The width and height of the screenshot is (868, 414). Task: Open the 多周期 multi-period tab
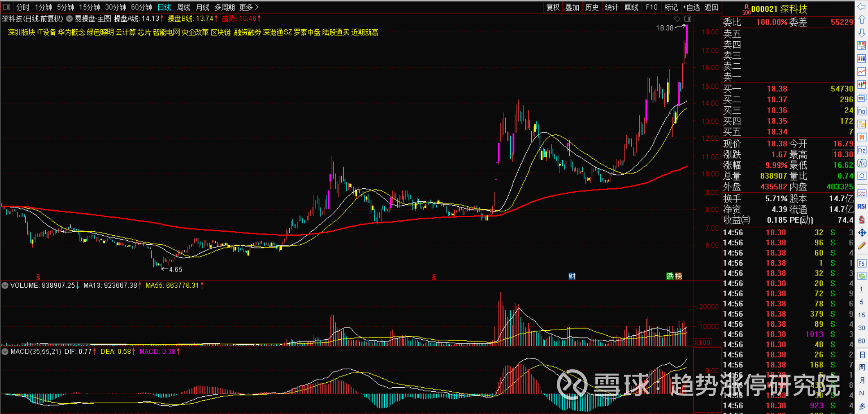pyautogui.click(x=224, y=7)
